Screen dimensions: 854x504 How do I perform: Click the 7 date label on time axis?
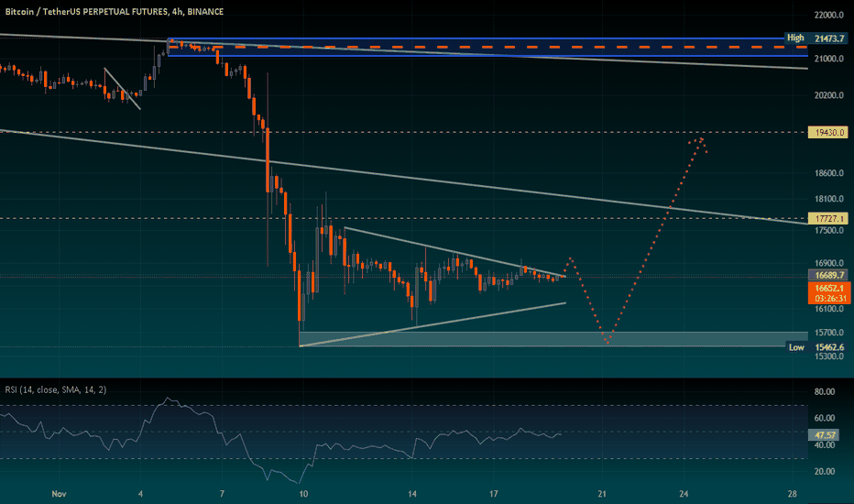[x=222, y=494]
